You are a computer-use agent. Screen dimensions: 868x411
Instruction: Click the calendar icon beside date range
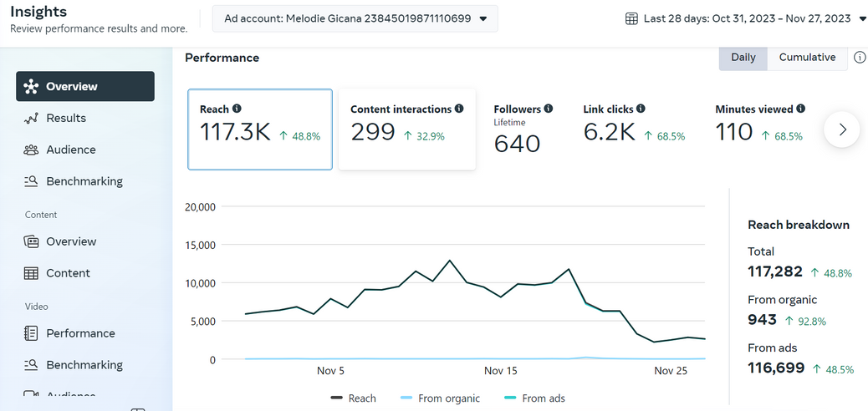(x=631, y=19)
